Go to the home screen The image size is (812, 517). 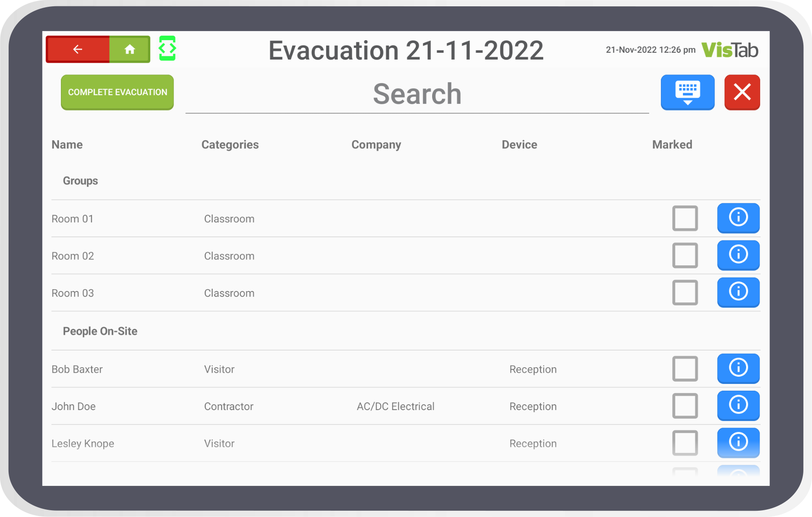tap(130, 49)
